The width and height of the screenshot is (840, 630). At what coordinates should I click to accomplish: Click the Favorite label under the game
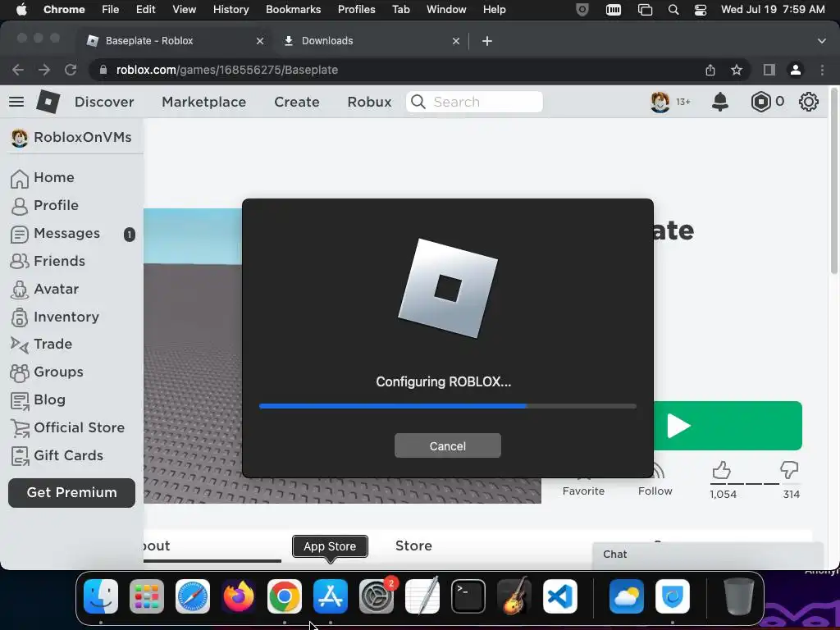click(583, 491)
